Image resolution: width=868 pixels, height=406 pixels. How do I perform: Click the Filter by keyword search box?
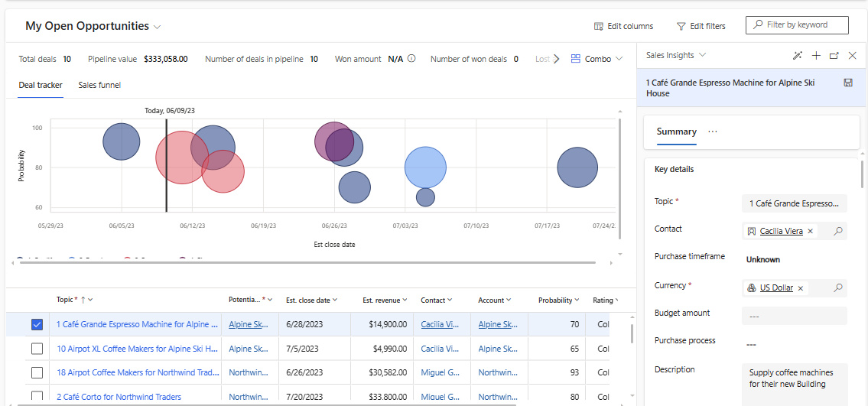point(797,25)
